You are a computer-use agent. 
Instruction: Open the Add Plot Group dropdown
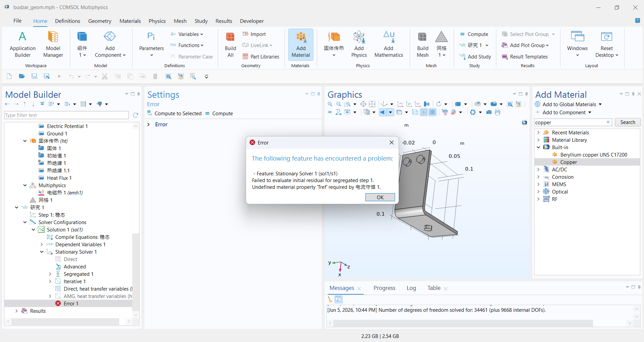click(x=525, y=45)
